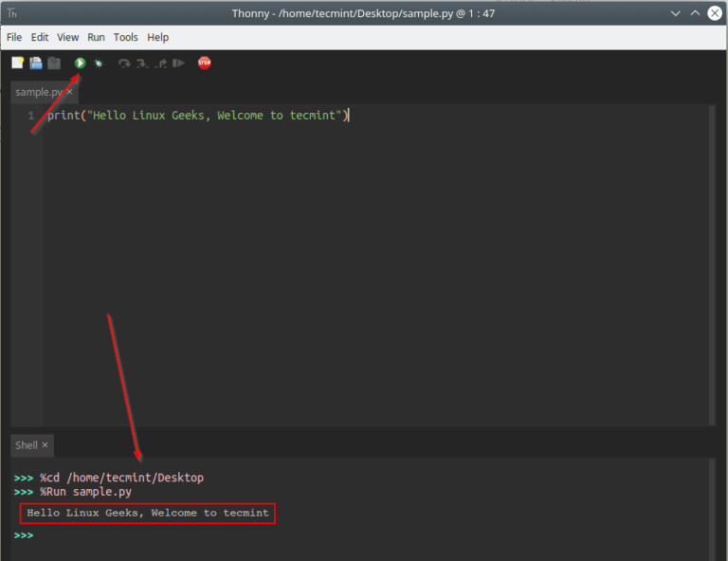Click the Step over toolbar icon
The image size is (728, 561).
(x=124, y=63)
